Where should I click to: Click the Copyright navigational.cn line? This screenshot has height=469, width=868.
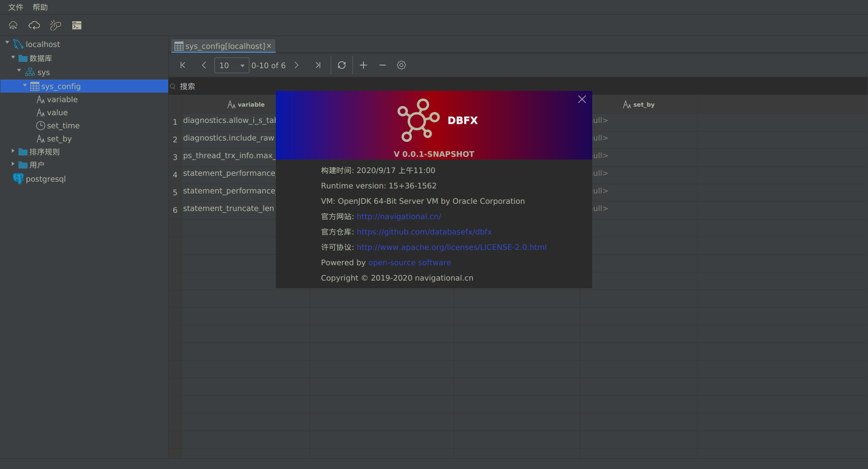397,278
